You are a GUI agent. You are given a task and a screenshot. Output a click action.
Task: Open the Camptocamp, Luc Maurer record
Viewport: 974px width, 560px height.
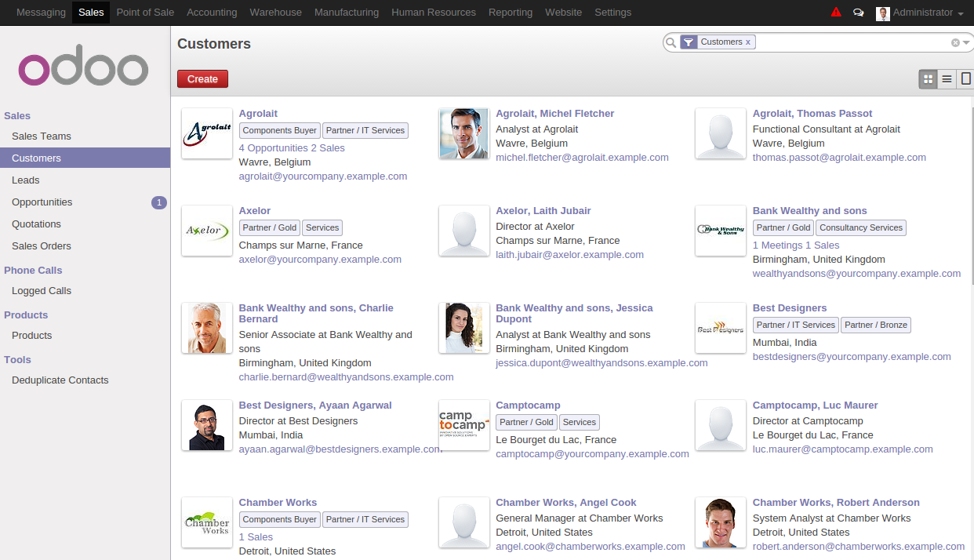815,405
